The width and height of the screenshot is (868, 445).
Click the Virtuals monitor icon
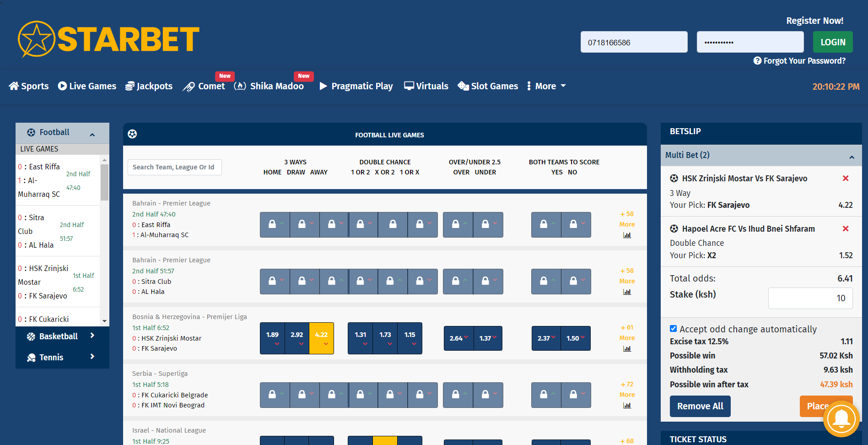pos(410,86)
